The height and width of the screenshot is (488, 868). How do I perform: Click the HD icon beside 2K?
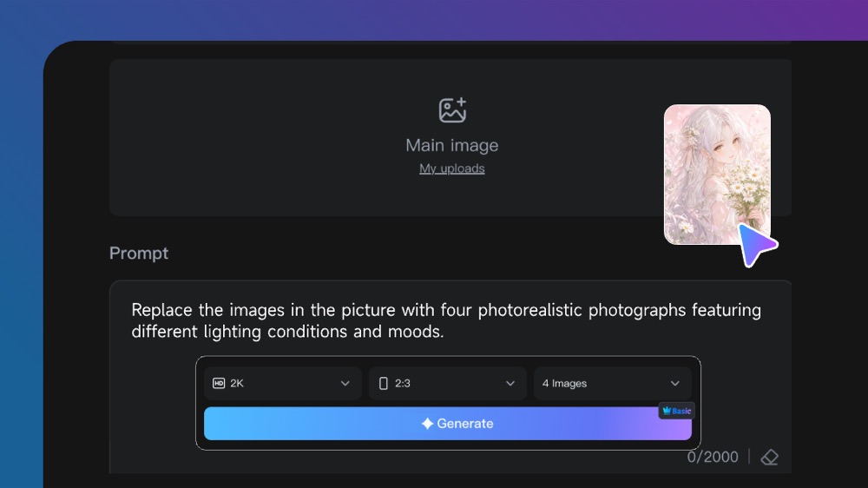219,383
